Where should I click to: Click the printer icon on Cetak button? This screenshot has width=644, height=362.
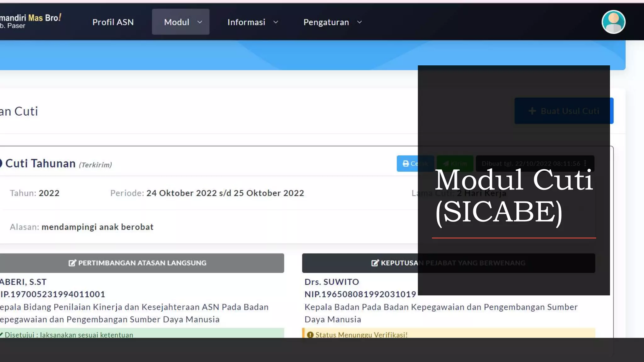point(406,164)
